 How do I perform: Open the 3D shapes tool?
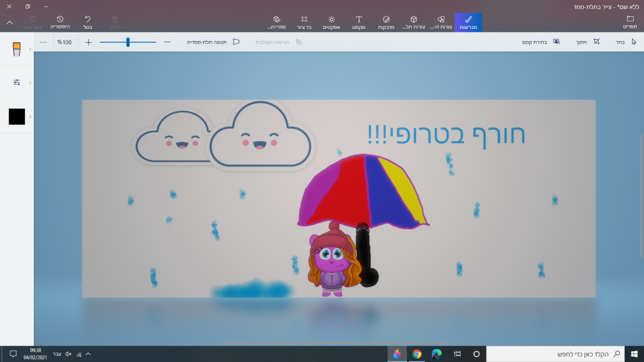point(413,22)
